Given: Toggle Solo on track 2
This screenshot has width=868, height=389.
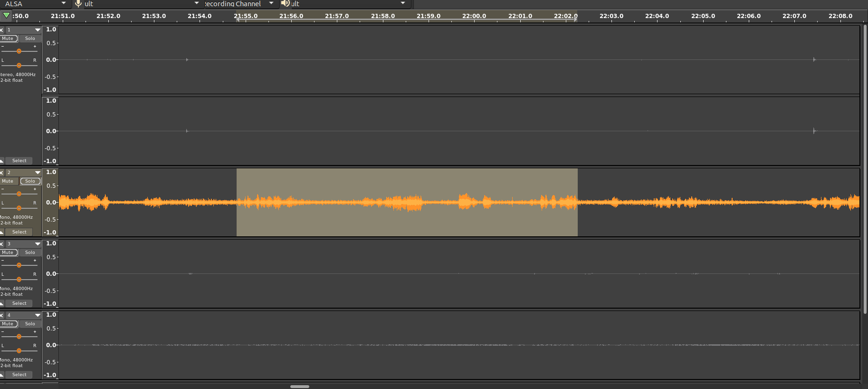Looking at the screenshot, I should [x=30, y=181].
